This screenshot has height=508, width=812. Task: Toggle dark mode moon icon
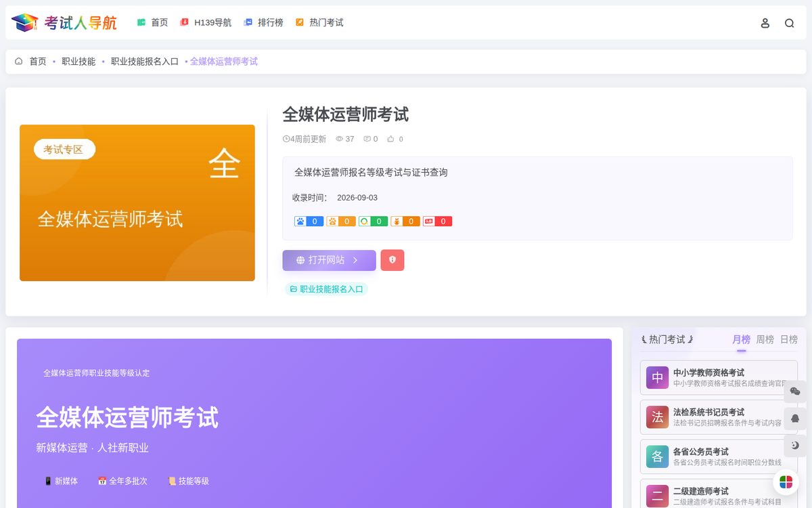[x=795, y=446]
